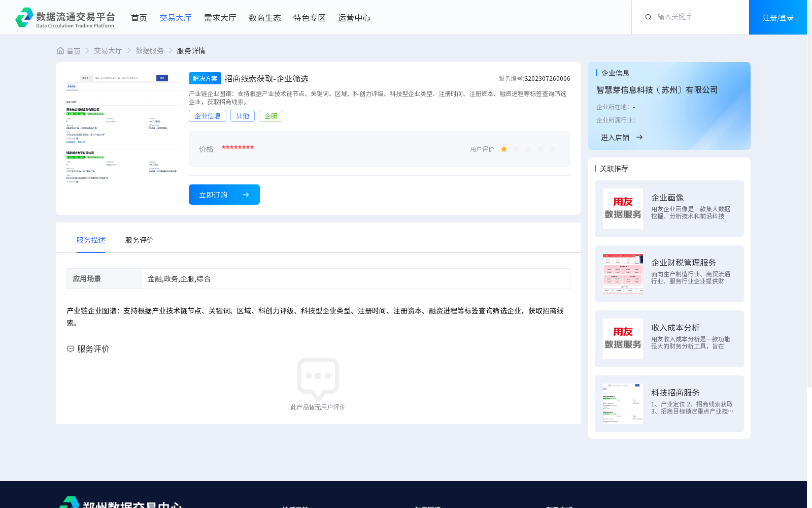Click the service number S202307260006
The height and width of the screenshot is (508, 812).
(x=547, y=79)
